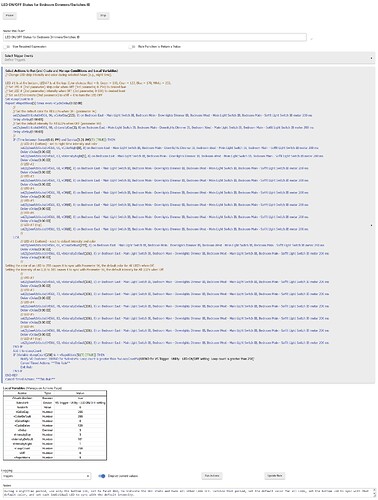
Task: Click the Notes text area
Action: pos(188,493)
